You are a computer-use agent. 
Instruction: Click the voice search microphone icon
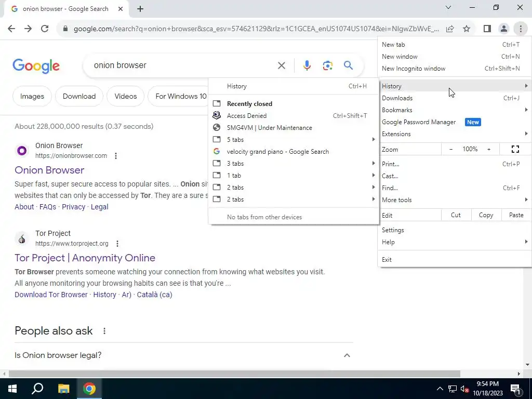(307, 65)
